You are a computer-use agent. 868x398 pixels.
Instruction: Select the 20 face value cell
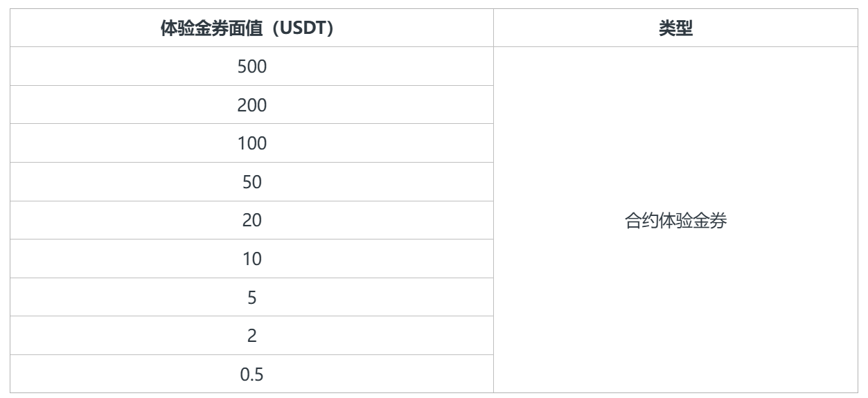click(251, 220)
